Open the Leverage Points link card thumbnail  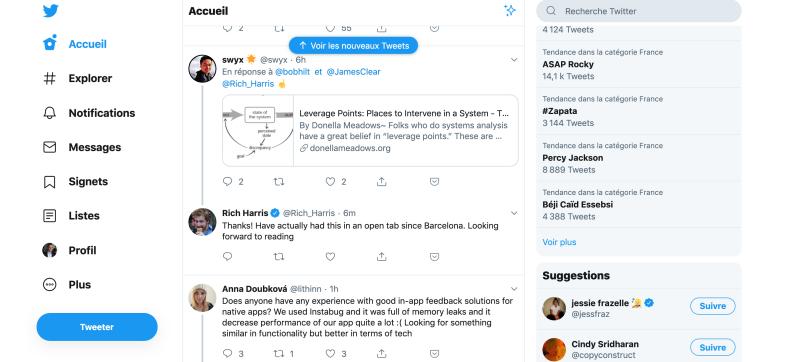tap(258, 131)
